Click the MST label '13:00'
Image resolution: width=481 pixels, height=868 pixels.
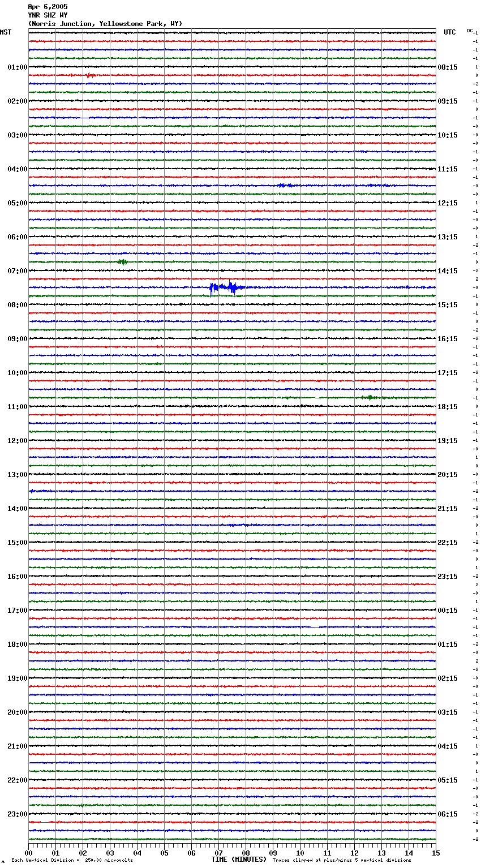(18, 475)
